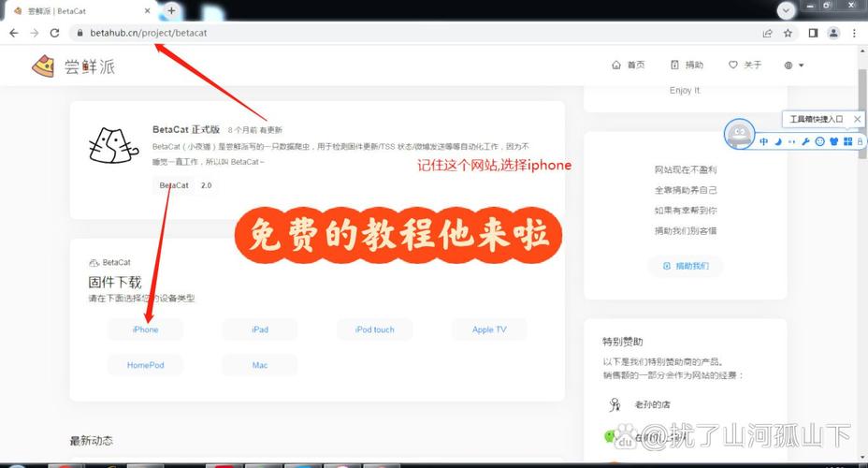Image resolution: width=868 pixels, height=468 pixels.
Task: Go back to the previous page
Action: click(x=14, y=34)
